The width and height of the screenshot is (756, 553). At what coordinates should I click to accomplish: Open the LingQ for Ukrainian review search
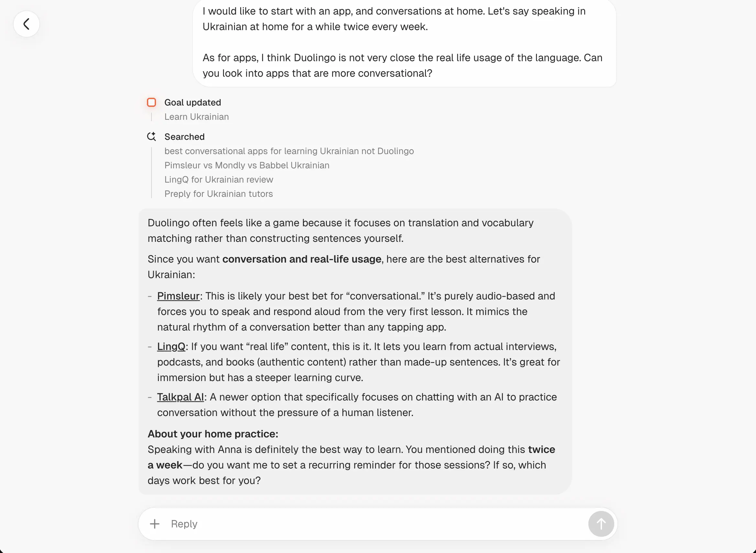coord(218,179)
